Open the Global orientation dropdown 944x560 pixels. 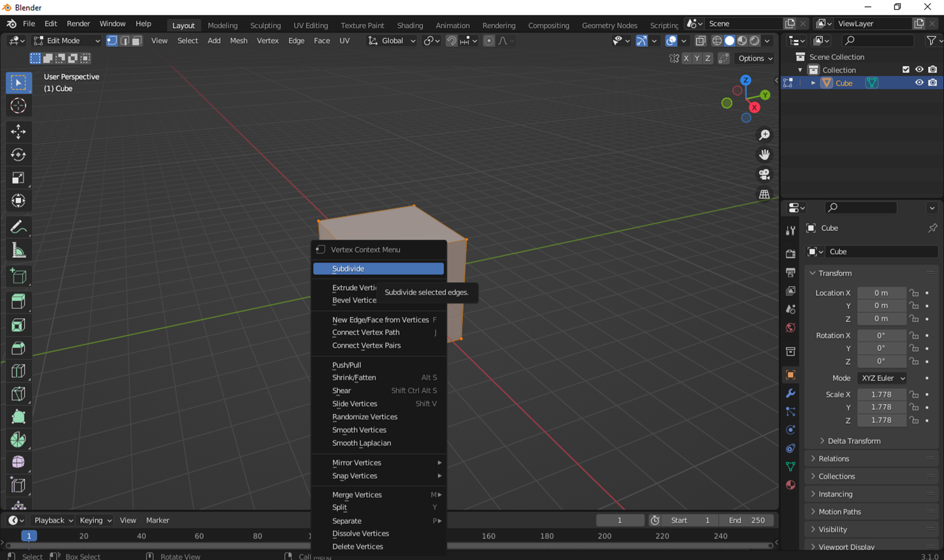pos(391,41)
